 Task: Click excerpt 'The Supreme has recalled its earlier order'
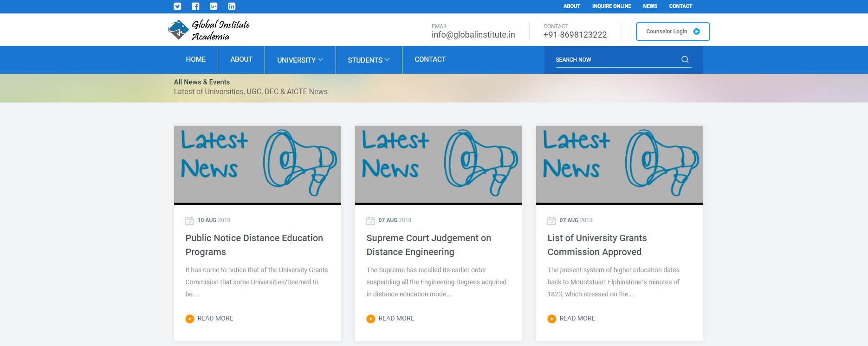click(x=436, y=282)
